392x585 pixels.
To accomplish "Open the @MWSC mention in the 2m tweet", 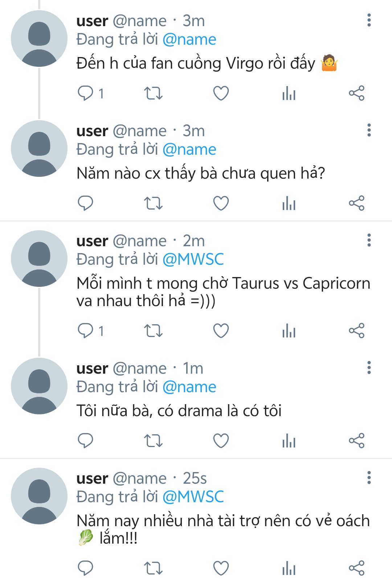I will [x=193, y=259].
